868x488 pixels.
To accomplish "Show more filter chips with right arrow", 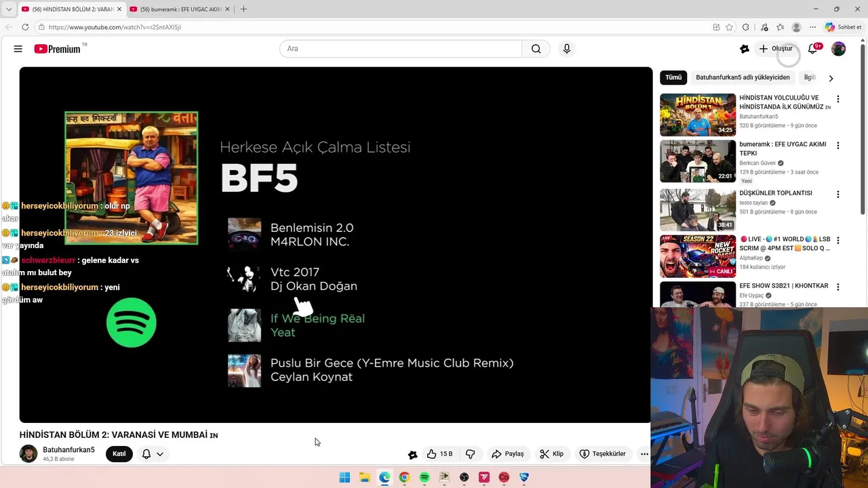I will coord(831,78).
